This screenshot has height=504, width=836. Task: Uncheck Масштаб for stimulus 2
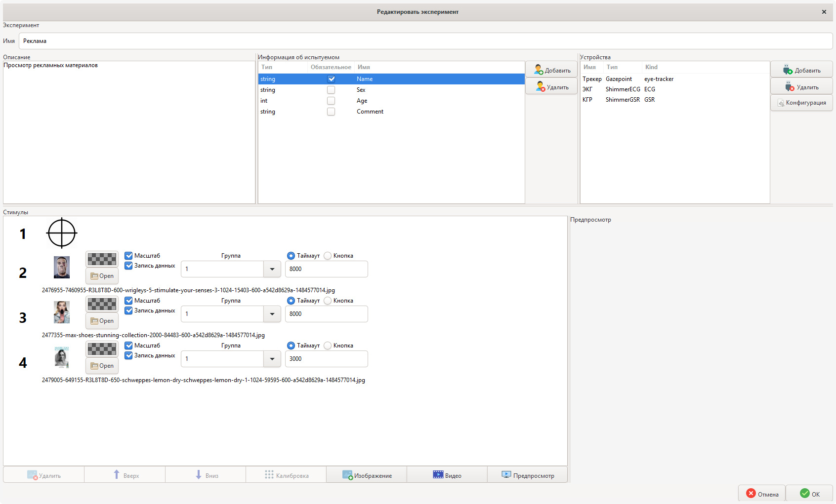(x=128, y=256)
